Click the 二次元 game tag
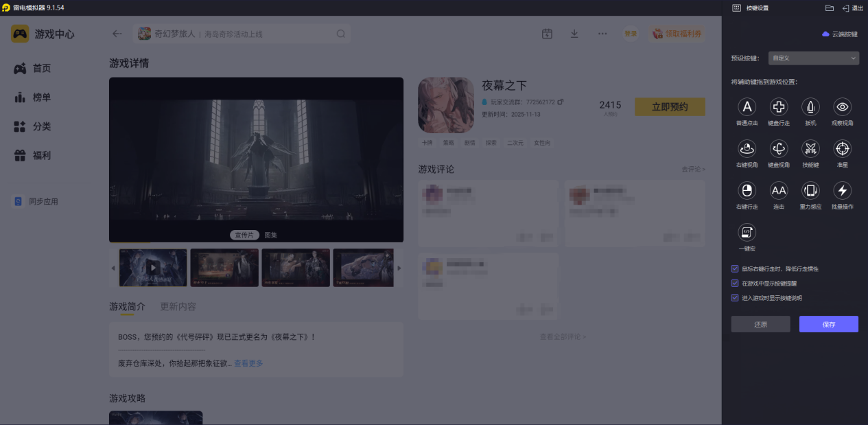 click(x=515, y=142)
